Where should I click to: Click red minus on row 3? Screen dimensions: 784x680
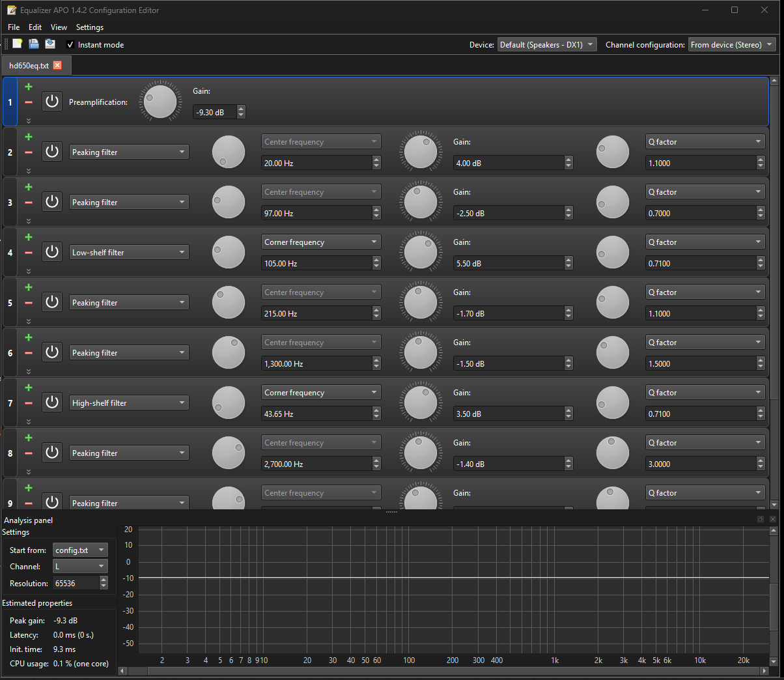(29, 203)
